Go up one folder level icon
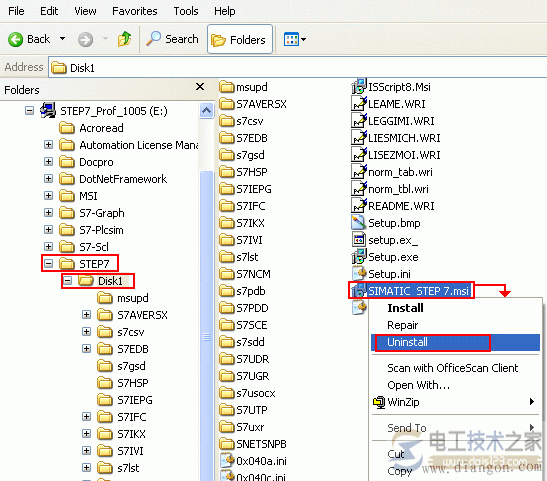Viewport: 547px width, 481px height. coord(125,39)
